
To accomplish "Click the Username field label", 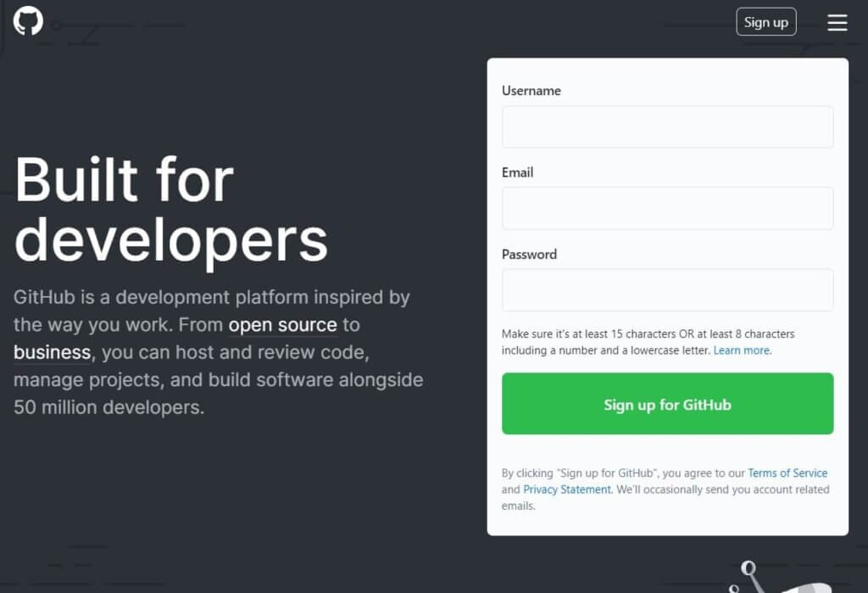I will (531, 91).
